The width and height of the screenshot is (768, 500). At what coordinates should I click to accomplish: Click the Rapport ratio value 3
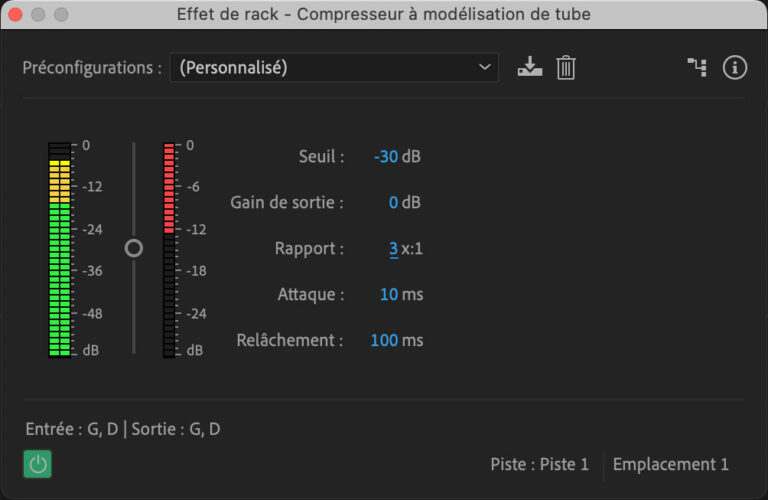click(x=393, y=248)
